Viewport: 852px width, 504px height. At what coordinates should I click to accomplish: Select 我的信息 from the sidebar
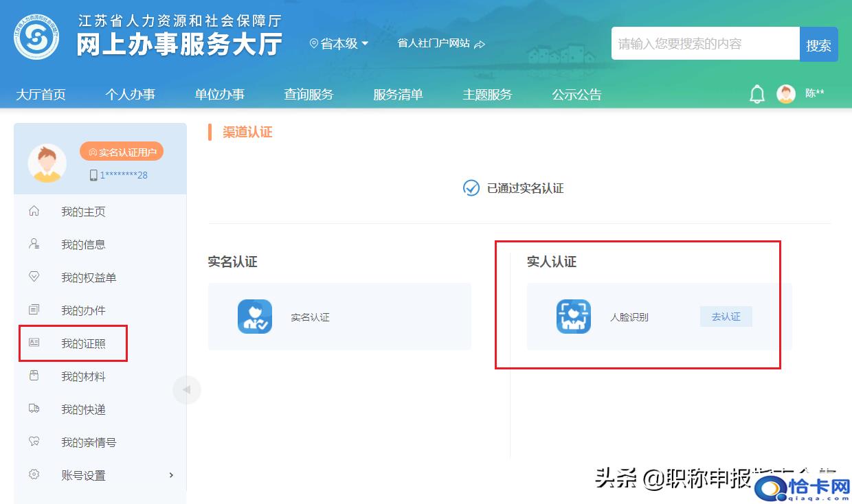(x=83, y=244)
